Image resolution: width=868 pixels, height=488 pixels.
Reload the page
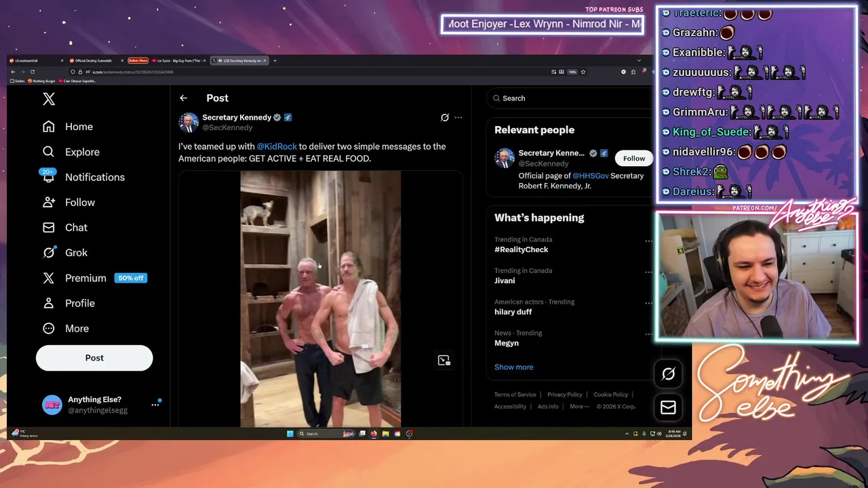click(x=33, y=72)
